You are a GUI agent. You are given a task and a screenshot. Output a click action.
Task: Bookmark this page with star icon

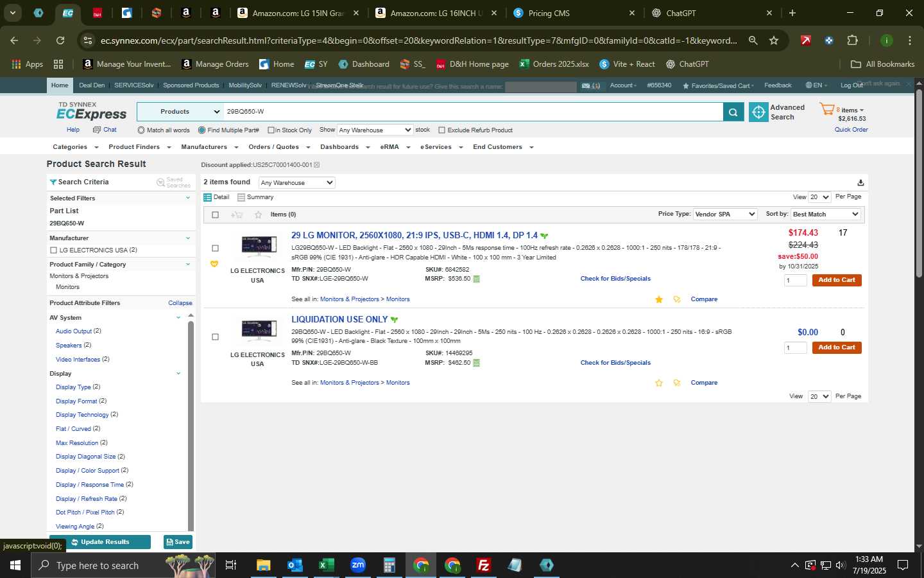774,40
